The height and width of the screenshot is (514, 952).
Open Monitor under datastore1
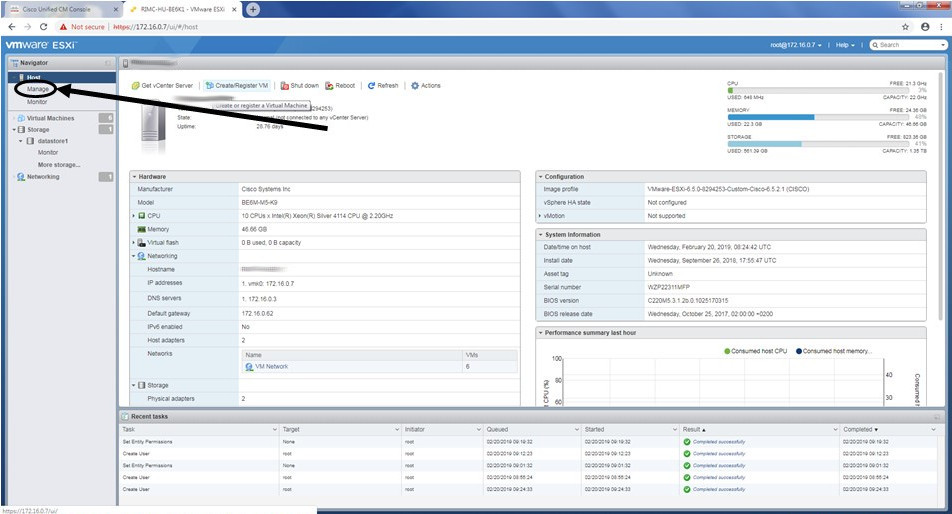tap(48, 152)
